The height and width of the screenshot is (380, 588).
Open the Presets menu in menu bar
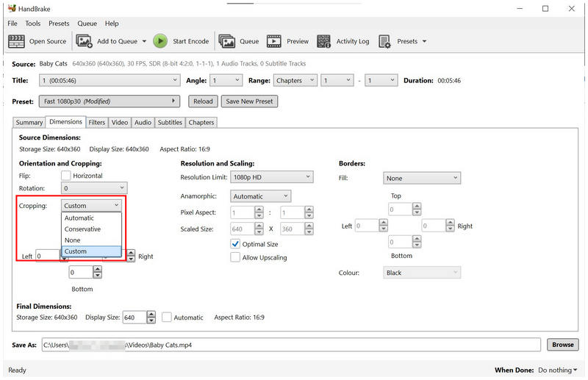point(59,24)
